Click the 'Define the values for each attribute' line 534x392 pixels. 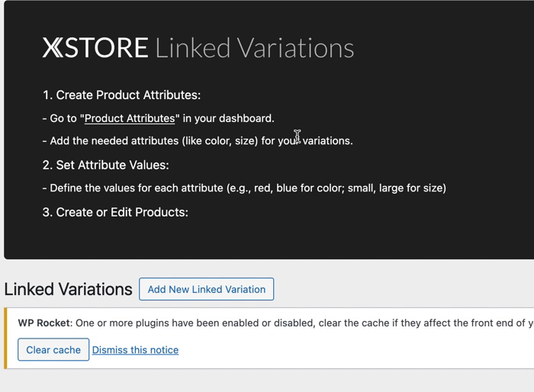(244, 188)
